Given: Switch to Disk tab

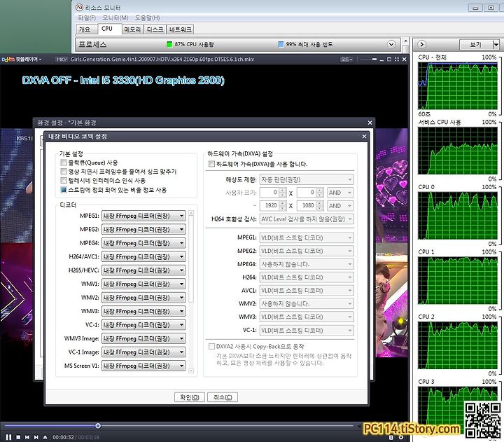Looking at the screenshot, I should [155, 29].
